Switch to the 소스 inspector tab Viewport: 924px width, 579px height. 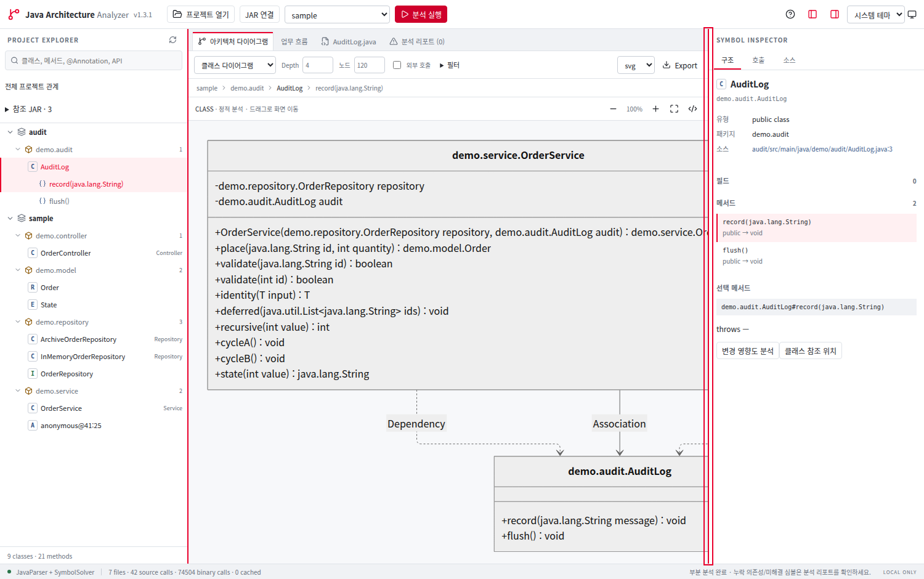click(789, 60)
